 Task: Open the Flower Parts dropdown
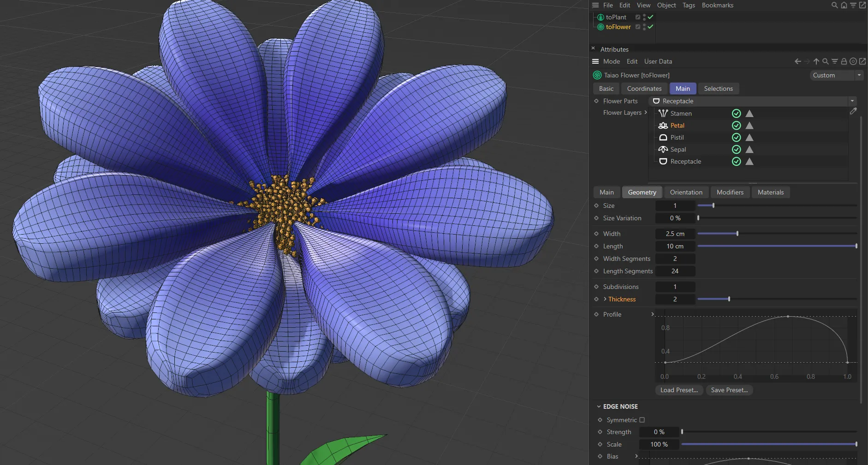851,101
